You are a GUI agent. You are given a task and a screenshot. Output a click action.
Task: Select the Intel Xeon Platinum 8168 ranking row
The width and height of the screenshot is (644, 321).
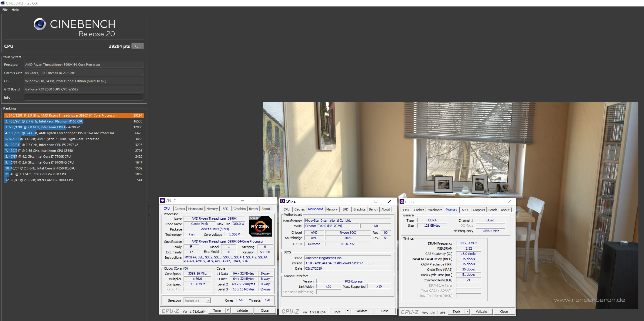point(74,121)
